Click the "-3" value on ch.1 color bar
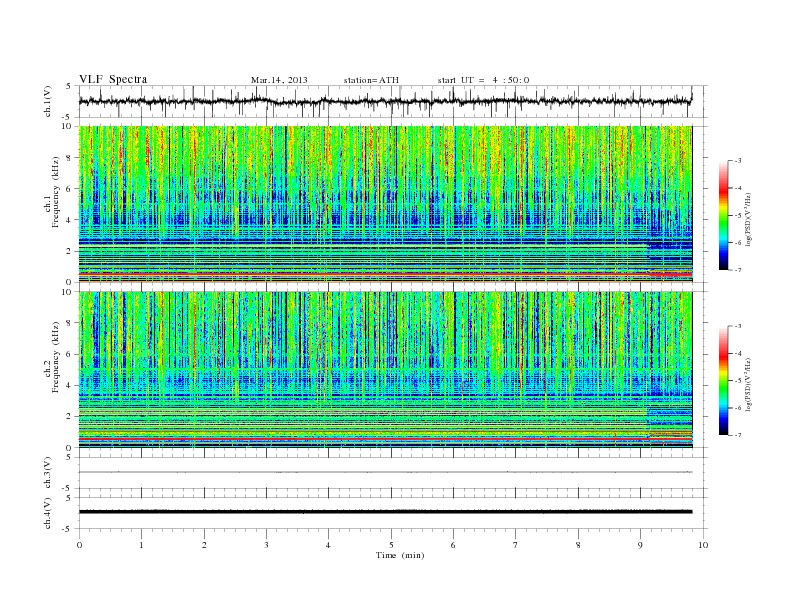792x612 pixels. coord(737,161)
